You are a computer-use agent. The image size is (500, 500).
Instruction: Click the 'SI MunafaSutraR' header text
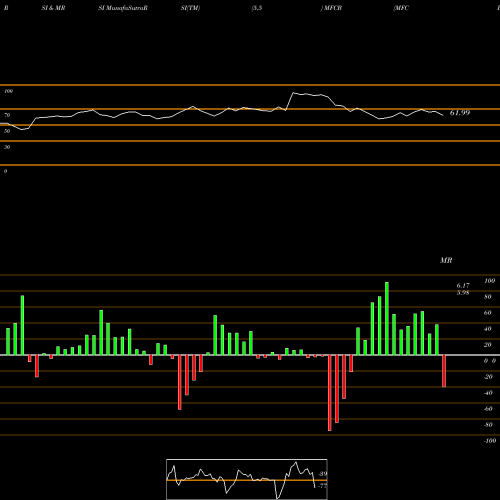(123, 8)
